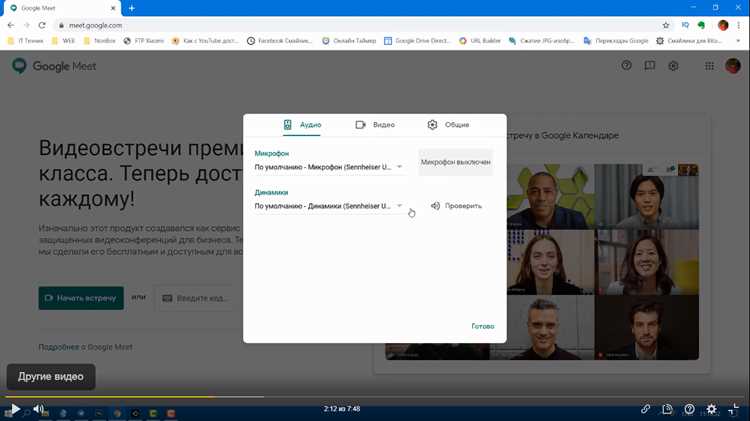The width and height of the screenshot is (750, 421).
Task: Open the Chrome three-dot menu
Action: [x=739, y=25]
